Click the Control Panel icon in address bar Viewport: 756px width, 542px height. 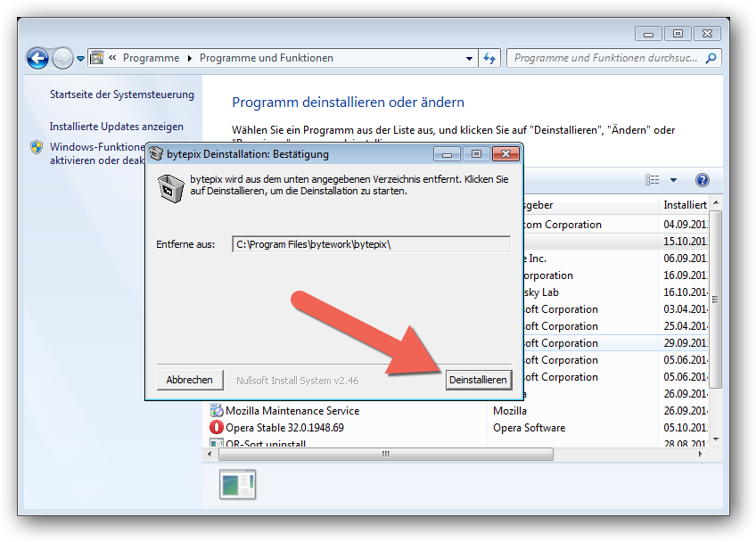coord(97,58)
